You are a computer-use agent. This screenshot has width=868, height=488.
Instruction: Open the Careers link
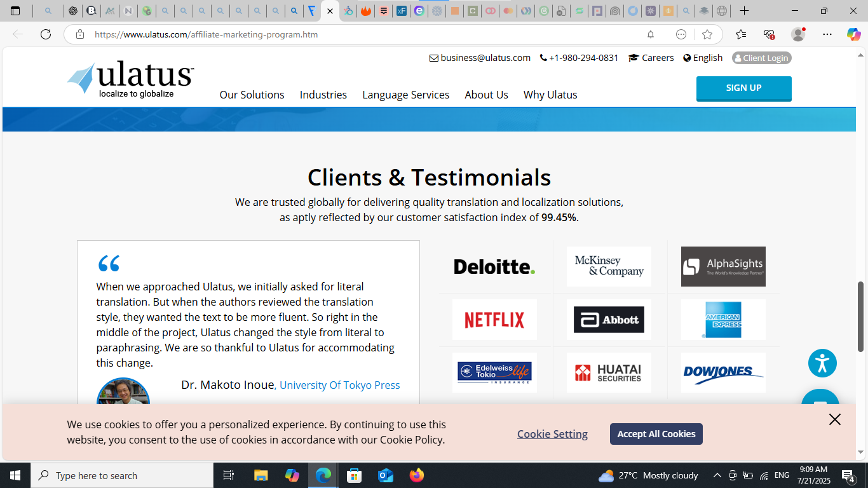click(x=651, y=58)
